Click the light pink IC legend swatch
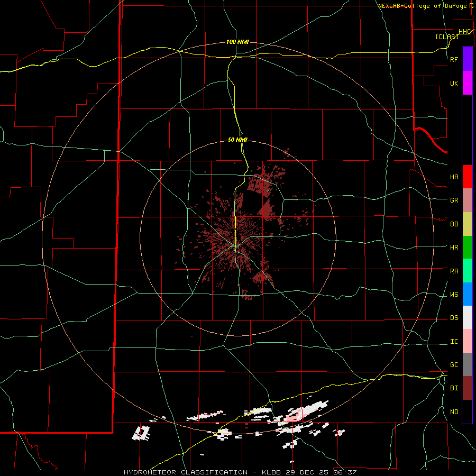The height and width of the screenshot is (476, 476). (x=467, y=341)
